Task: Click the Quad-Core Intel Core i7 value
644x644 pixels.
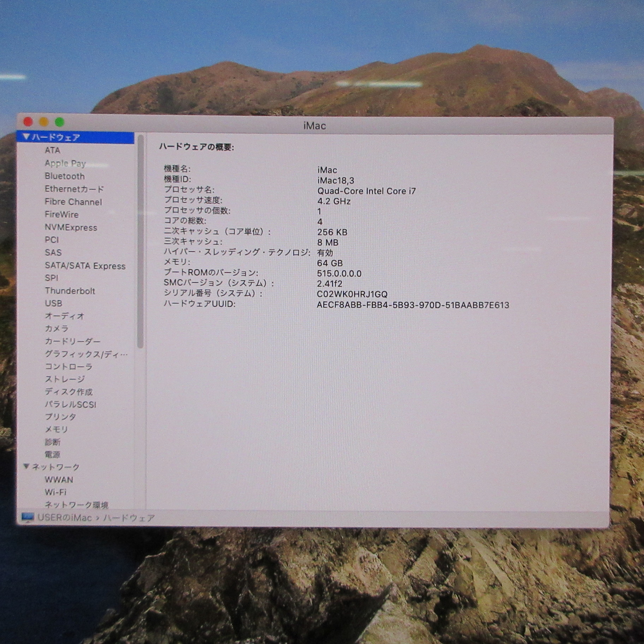Action: pos(366,191)
